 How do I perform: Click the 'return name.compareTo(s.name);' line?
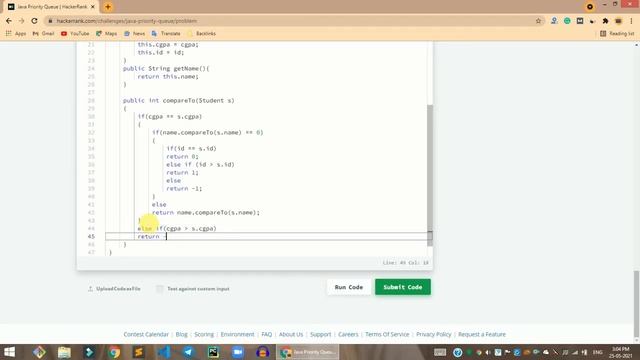tap(206, 212)
